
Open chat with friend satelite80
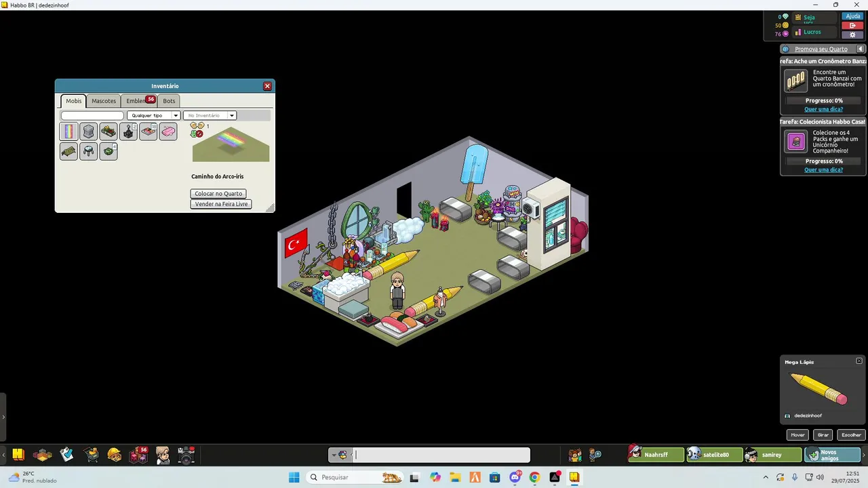[715, 455]
